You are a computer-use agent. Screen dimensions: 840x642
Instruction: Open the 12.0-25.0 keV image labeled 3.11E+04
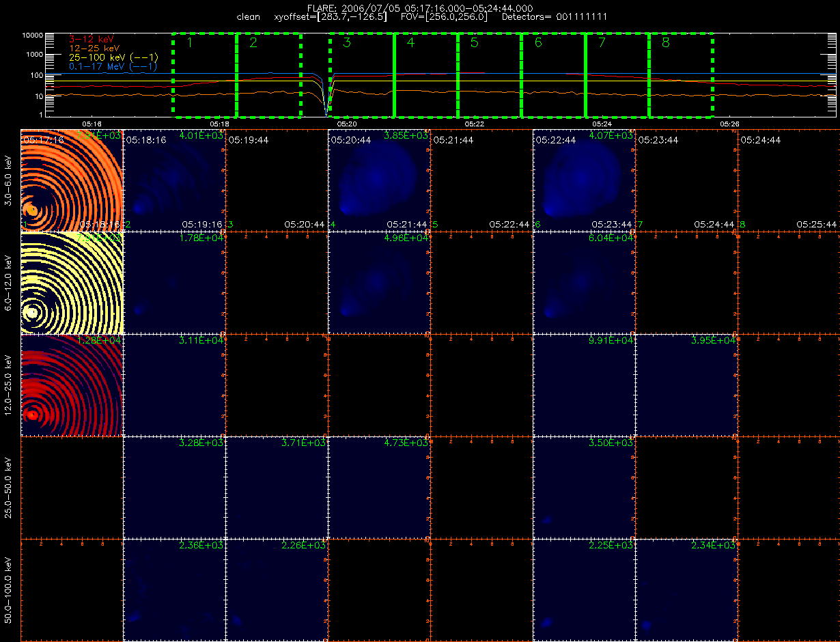174,385
